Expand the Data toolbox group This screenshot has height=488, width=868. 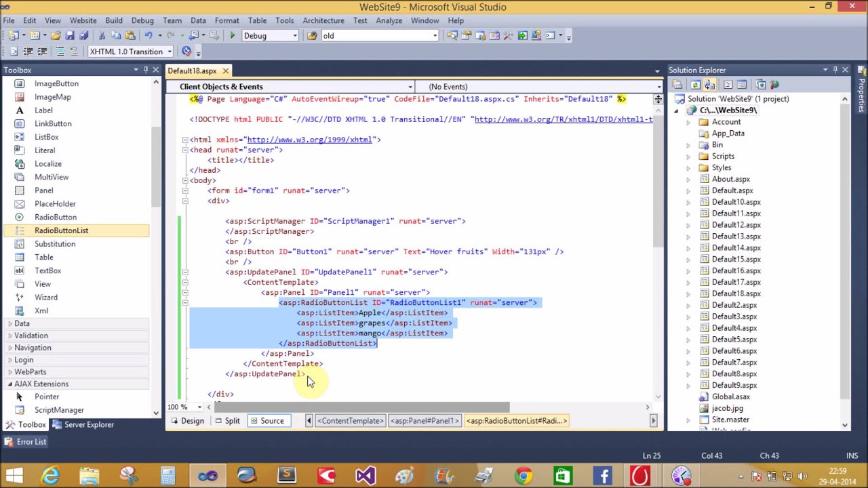pos(10,323)
